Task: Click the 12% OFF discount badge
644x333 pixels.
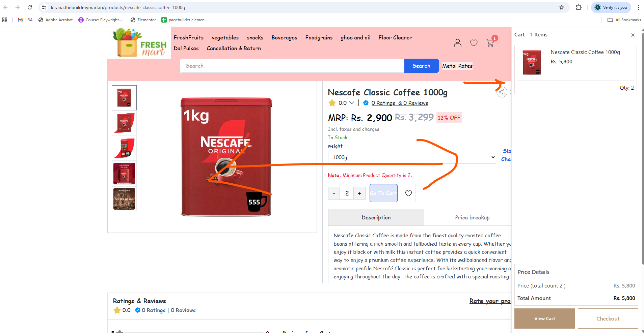Action: coord(449,118)
